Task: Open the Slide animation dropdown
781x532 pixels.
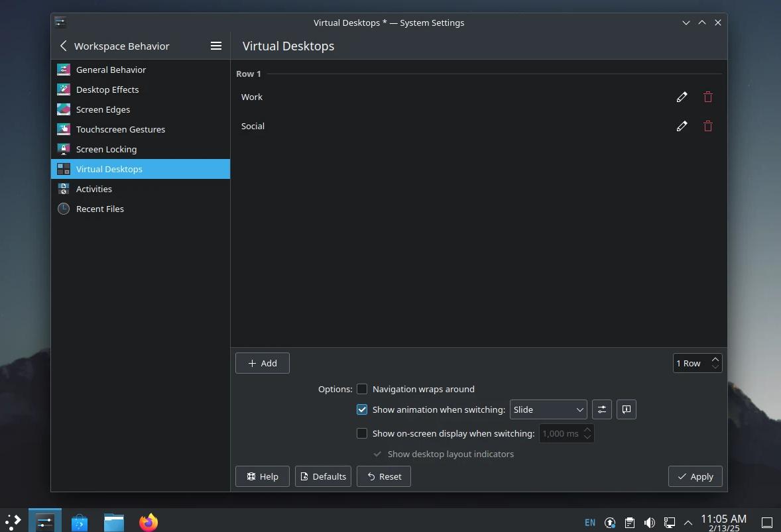Action: point(548,409)
